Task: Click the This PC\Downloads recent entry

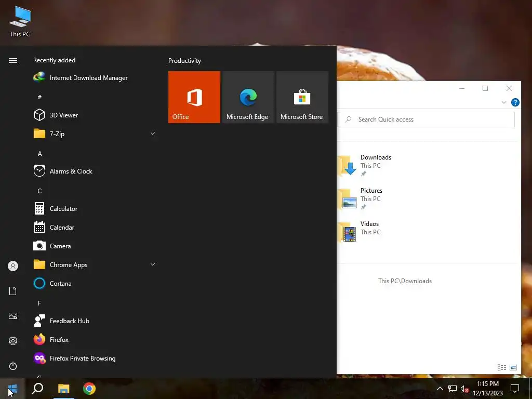Action: 405,281
